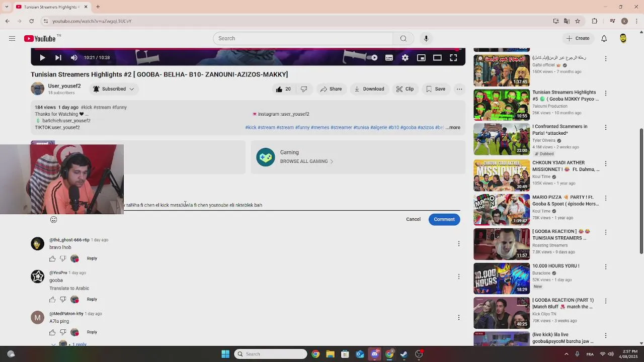The height and width of the screenshot is (362, 644).
Task: Like the 'gooba' comment
Action: 52,300
